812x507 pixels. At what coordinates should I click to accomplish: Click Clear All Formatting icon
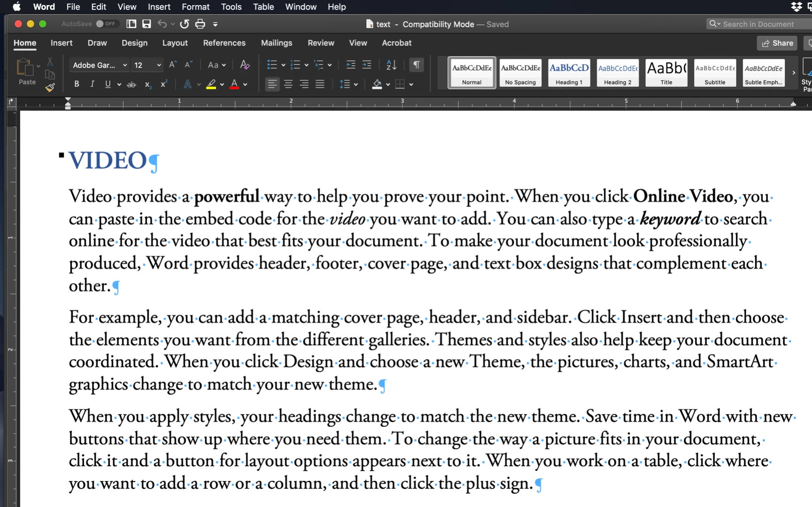click(x=245, y=65)
